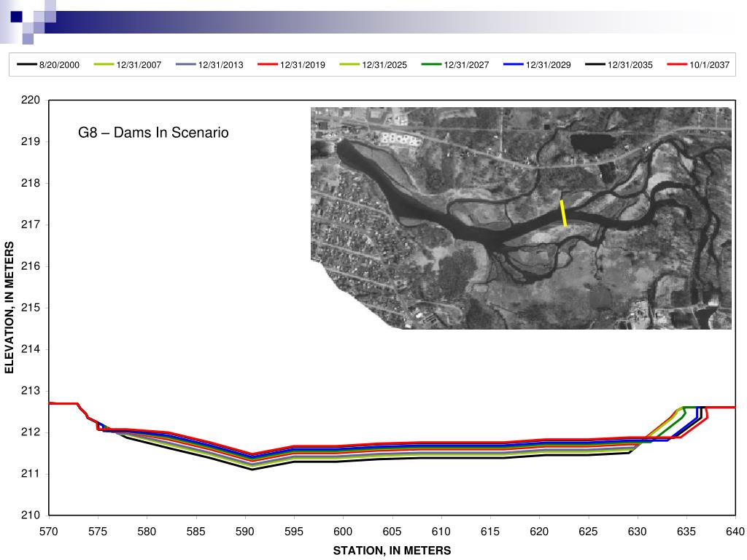
Task: Click the 595 station axis label
Action: [294, 532]
